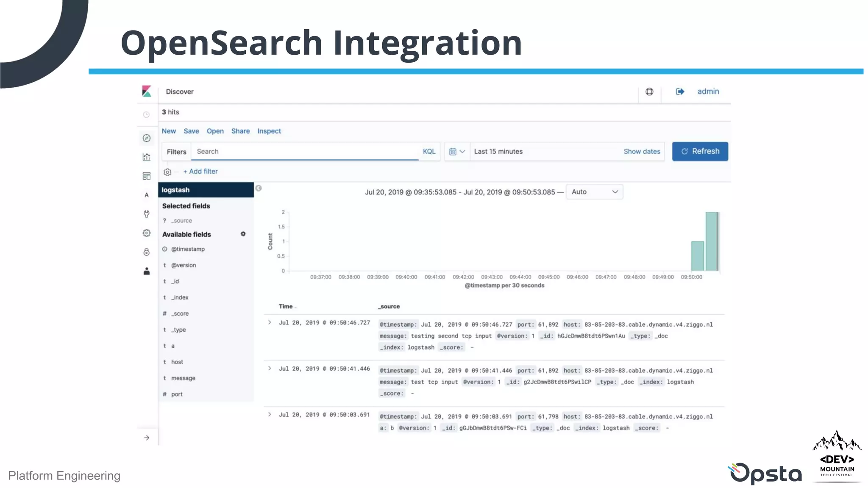Open Available fields settings gear
This screenshot has width=868, height=488.
point(243,234)
